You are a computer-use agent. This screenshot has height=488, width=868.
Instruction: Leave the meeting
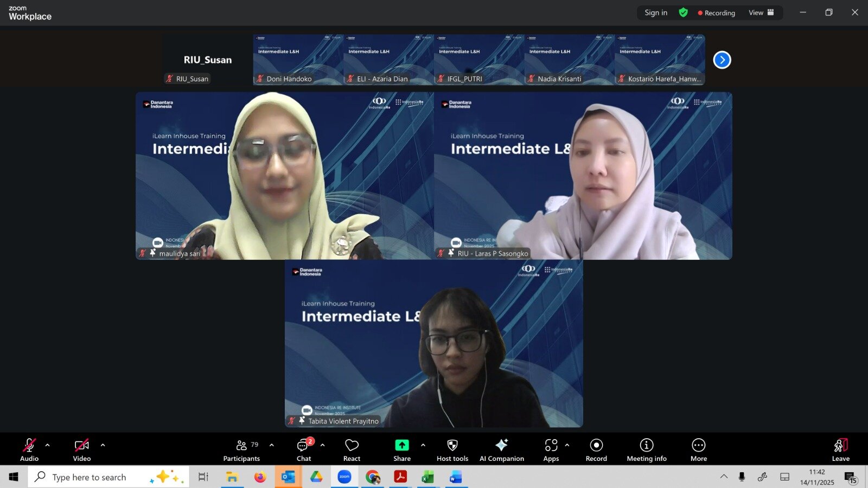[840, 450]
